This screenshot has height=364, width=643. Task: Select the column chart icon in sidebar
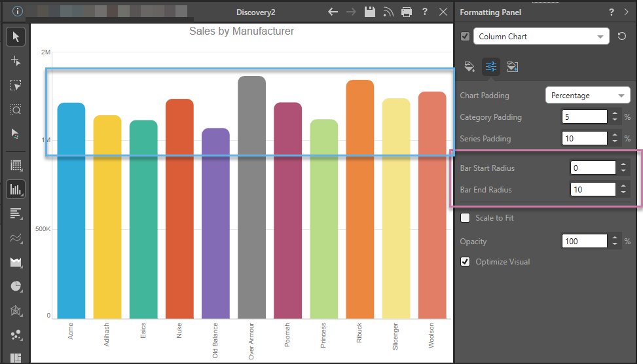(x=16, y=190)
